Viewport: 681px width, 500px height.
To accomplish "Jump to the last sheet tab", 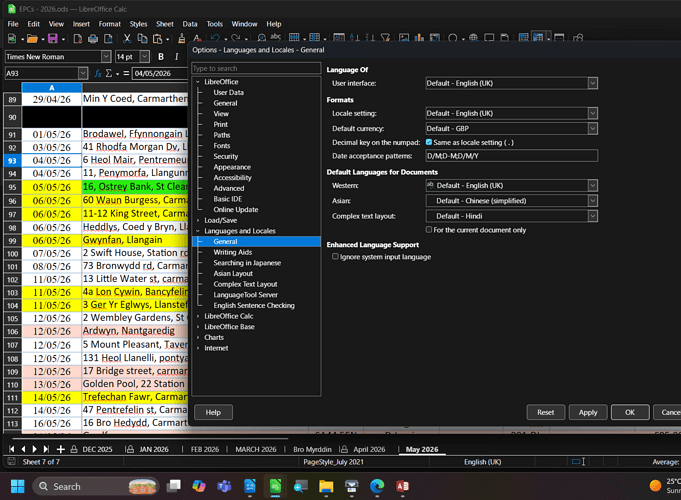I will pos(46,449).
